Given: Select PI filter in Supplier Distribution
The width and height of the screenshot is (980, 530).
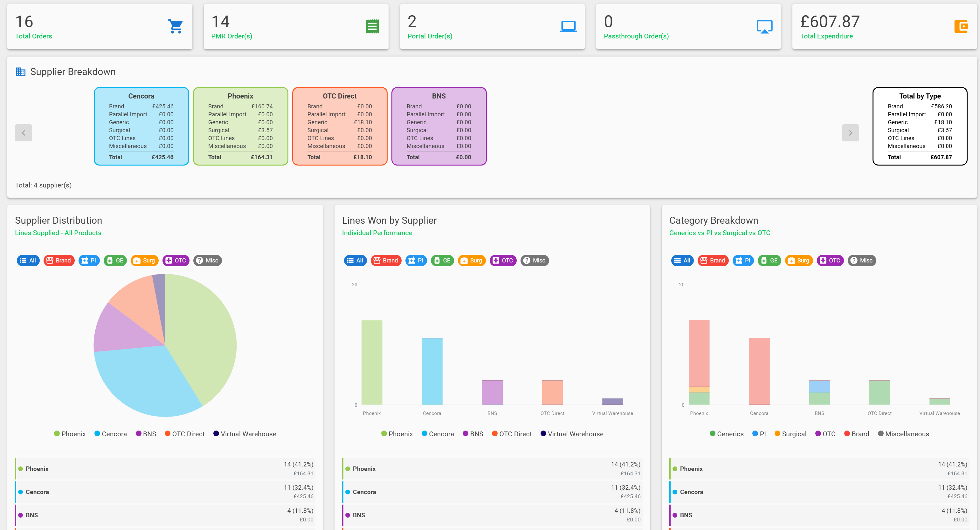Looking at the screenshot, I should 89,261.
